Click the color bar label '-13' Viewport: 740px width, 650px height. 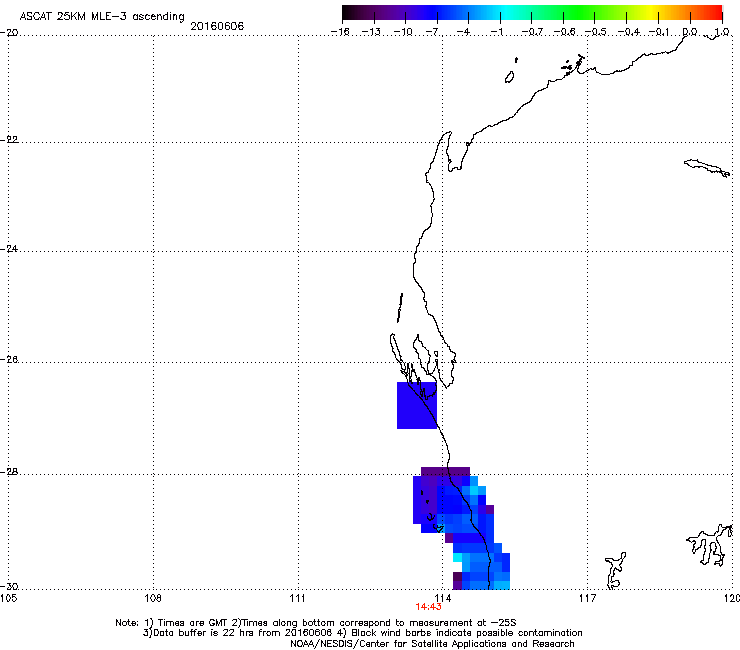coord(371,32)
